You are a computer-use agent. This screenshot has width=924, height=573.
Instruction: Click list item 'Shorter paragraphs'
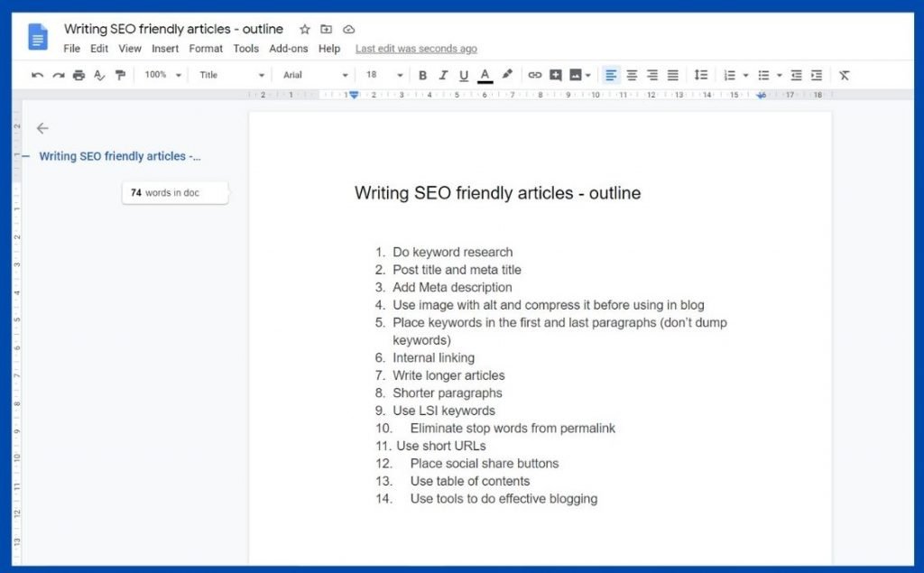448,393
